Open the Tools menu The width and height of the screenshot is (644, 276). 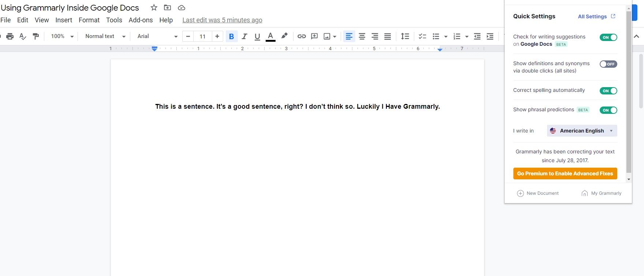point(114,20)
